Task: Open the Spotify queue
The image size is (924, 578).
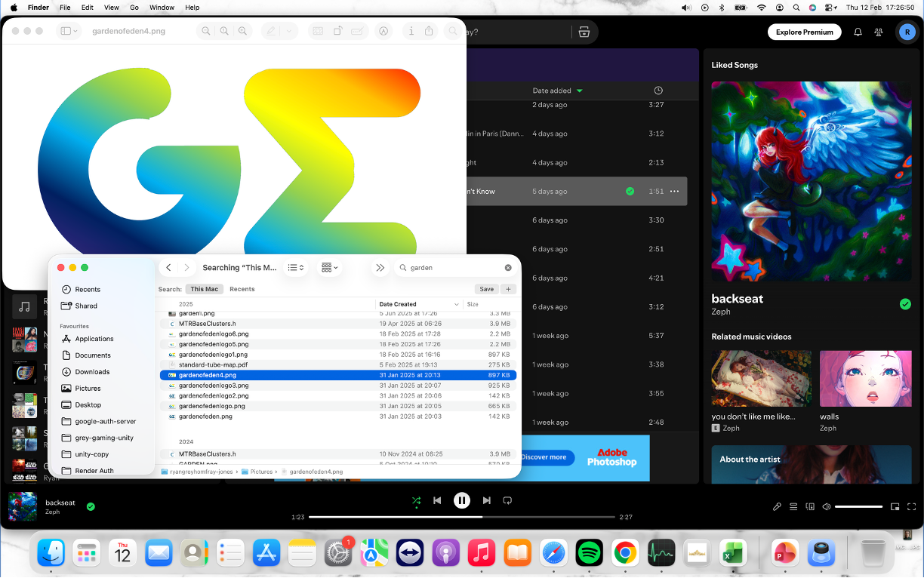Action: tap(793, 506)
